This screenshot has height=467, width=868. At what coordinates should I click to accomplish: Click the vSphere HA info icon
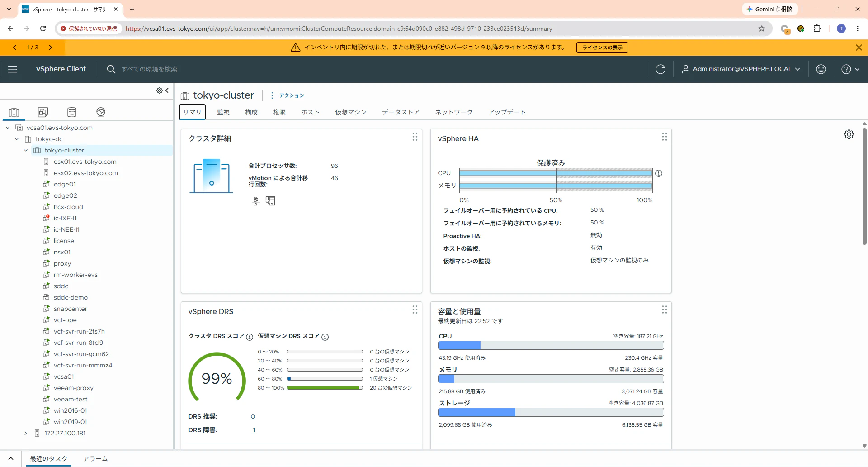(659, 173)
